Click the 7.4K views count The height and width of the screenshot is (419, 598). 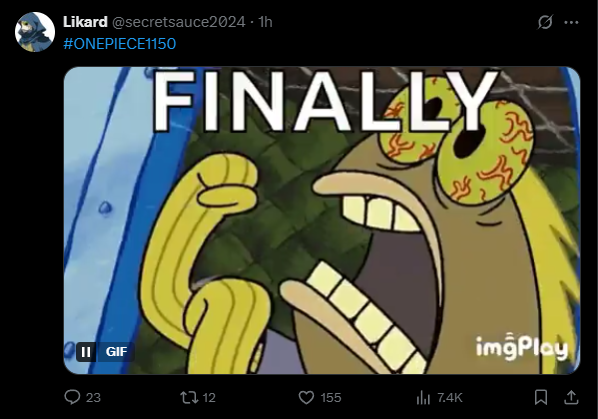pyautogui.click(x=450, y=398)
